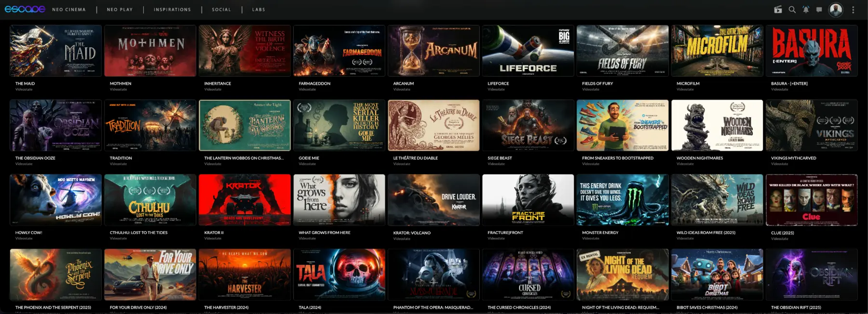
Task: Open Bibot Saves Christmas poster
Action: coord(718,275)
